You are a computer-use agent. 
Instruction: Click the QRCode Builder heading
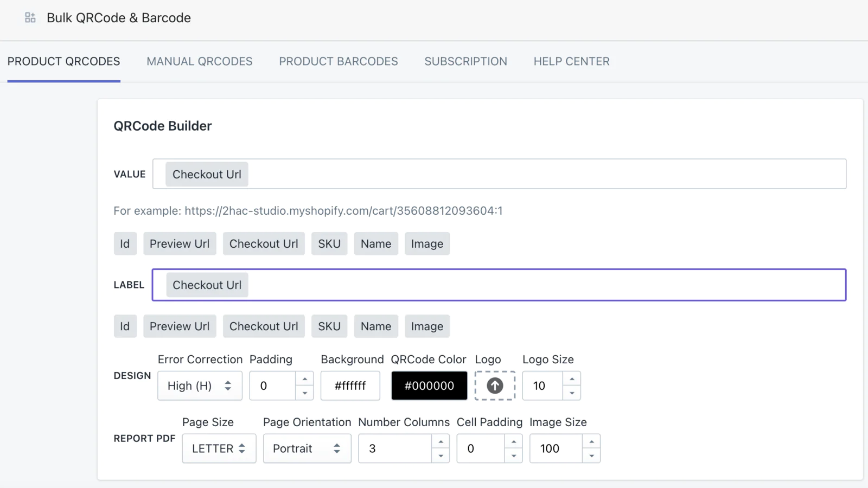coord(163,126)
